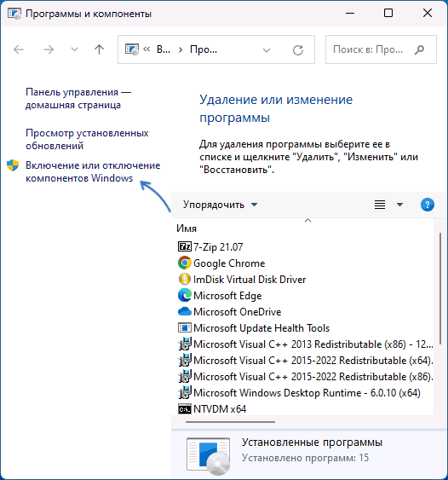Select 'Visual C++ 2015-2022 Redistributable (x64)'

(x=313, y=361)
